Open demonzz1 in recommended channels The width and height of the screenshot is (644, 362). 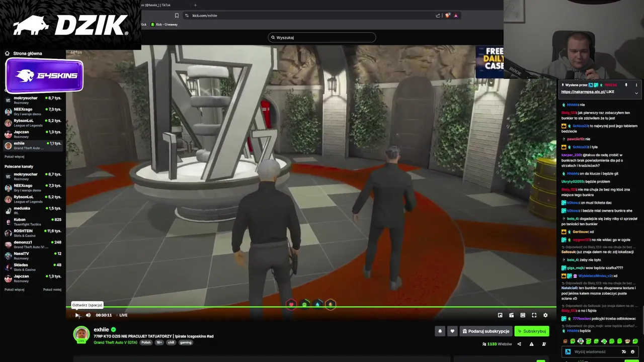pos(33,244)
